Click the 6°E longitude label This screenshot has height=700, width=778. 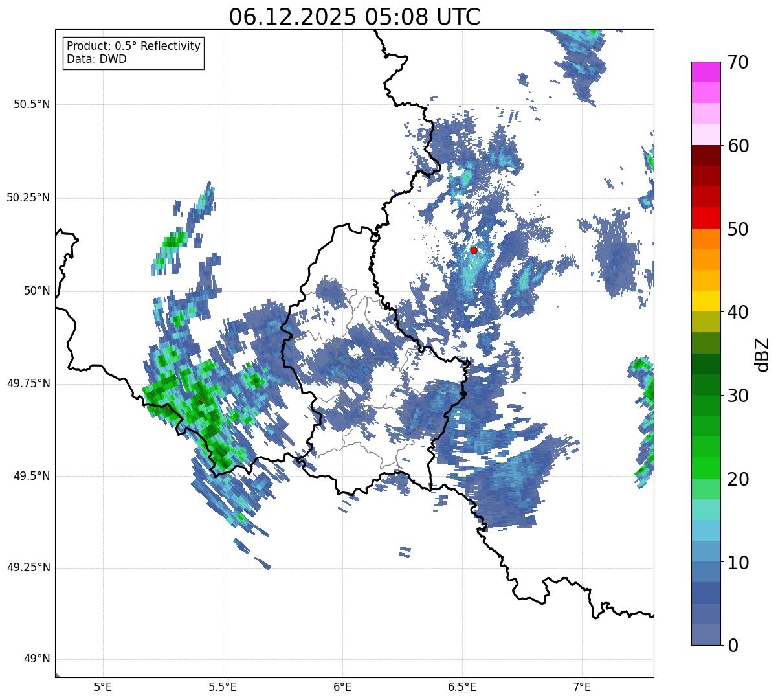coord(342,687)
